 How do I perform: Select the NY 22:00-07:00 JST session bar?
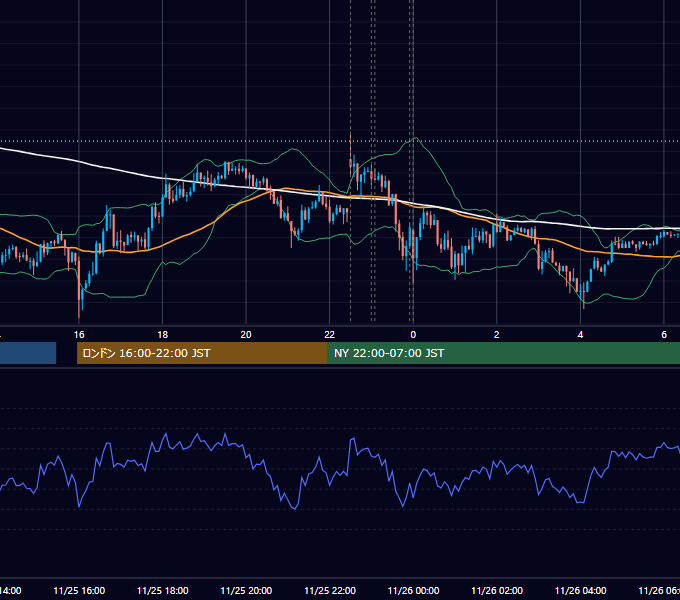(x=503, y=353)
